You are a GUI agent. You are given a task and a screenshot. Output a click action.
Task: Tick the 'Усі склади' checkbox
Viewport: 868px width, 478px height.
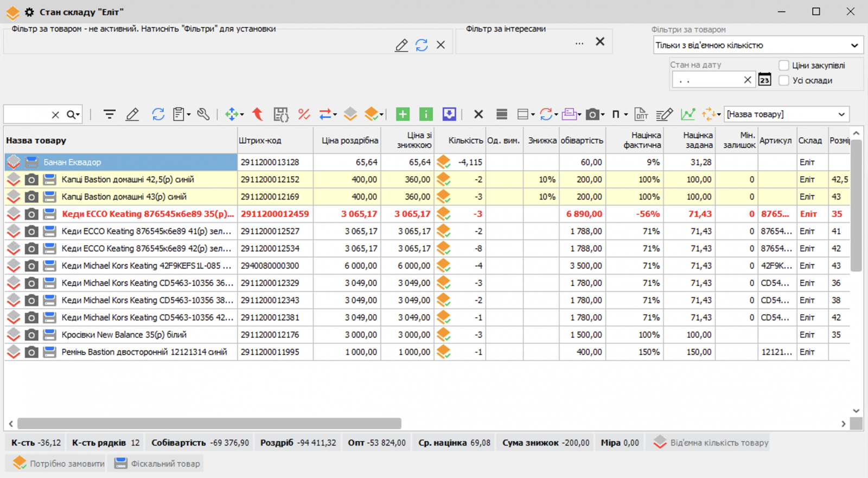coord(784,80)
